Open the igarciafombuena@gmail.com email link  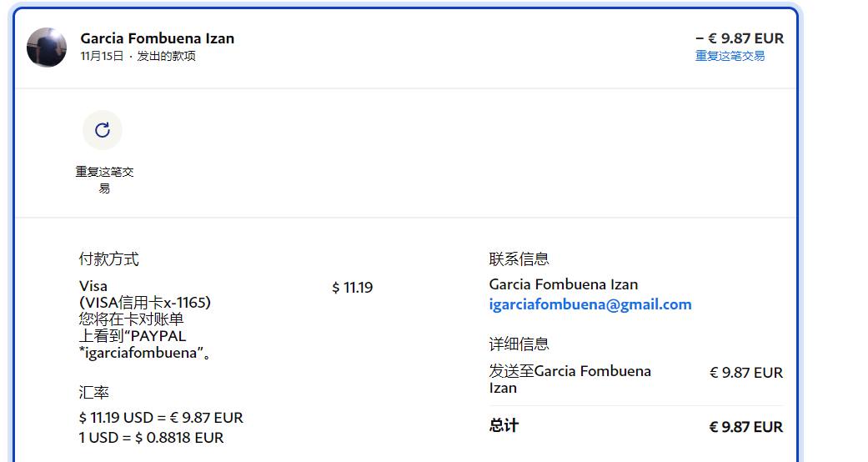590,304
